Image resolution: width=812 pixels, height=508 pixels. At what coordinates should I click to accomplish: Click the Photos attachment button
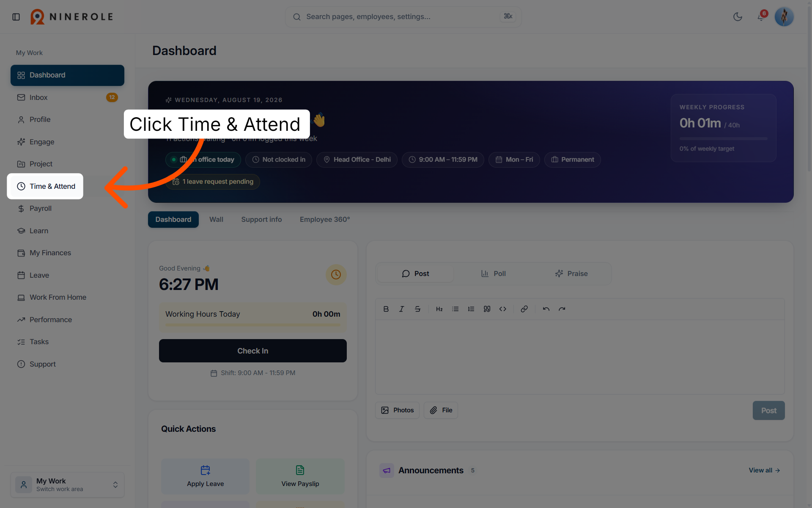397,410
